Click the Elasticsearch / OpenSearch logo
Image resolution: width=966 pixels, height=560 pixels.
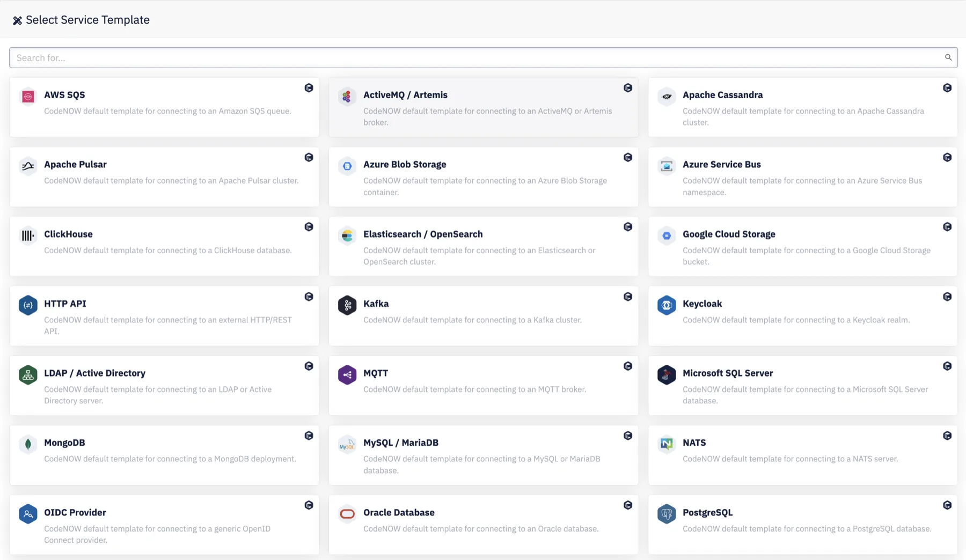347,235
